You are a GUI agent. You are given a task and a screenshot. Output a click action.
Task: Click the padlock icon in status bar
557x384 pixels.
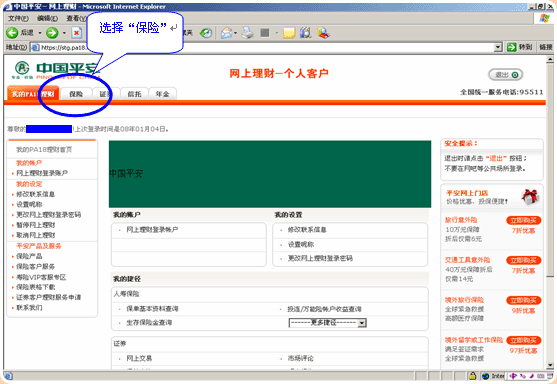coord(472,375)
